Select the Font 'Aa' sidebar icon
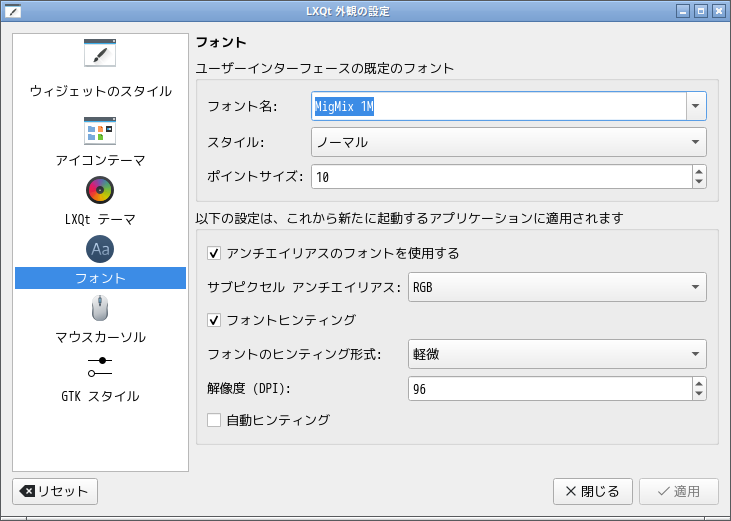This screenshot has height=521, width=731. (100, 249)
